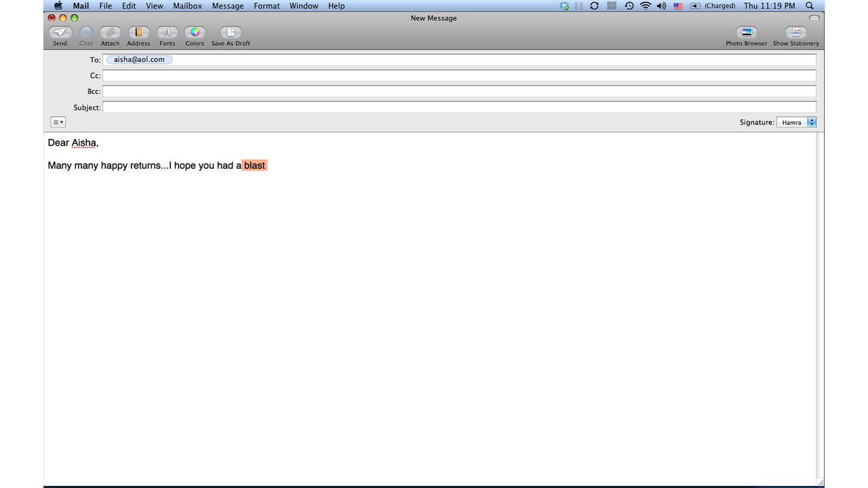This screenshot has height=488, width=868.
Task: Open the Colors wheel icon
Action: (195, 33)
